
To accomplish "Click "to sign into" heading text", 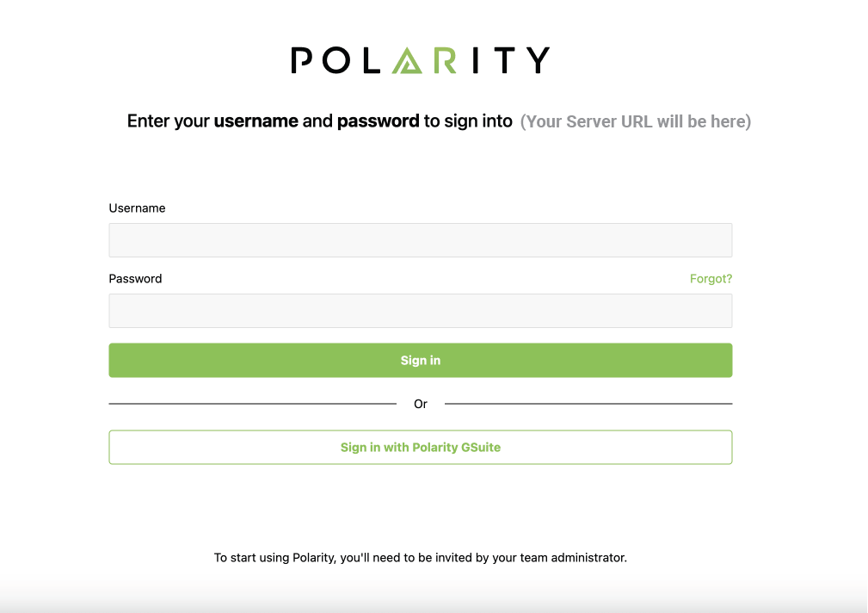I will [x=468, y=121].
